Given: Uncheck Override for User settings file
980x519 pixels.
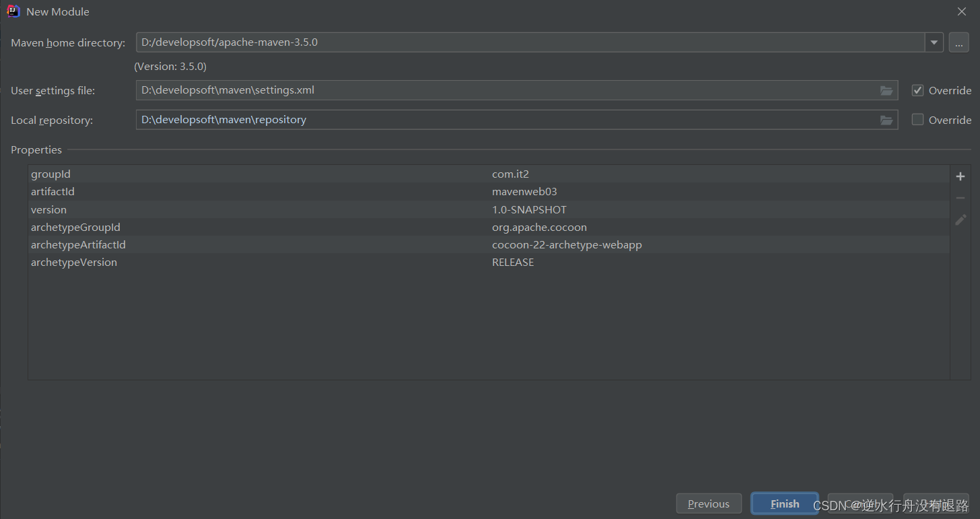Looking at the screenshot, I should [x=917, y=90].
